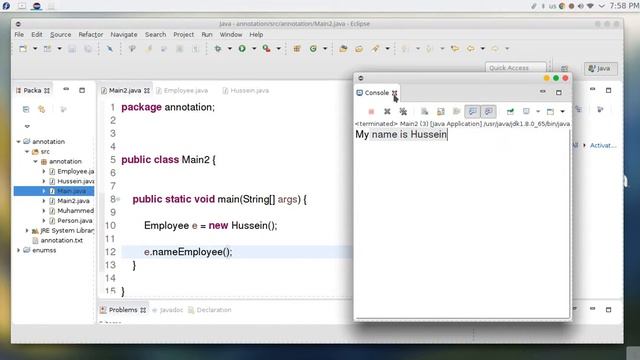Toggle Link with Editor in Package Explorer
The image size is (640, 360).
pyautogui.click(x=42, y=109)
